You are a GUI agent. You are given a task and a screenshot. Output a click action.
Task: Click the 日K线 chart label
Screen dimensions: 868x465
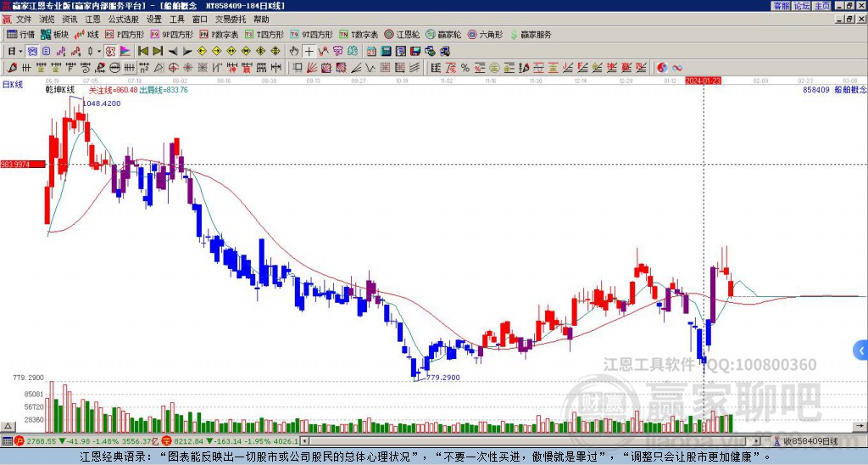tap(13, 85)
